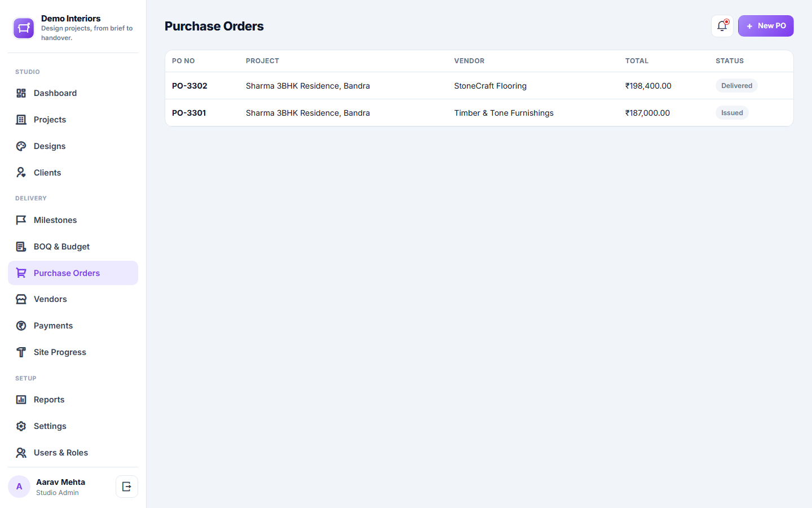The width and height of the screenshot is (812, 508).
Task: Click the Vendors storefront icon
Action: 21,299
